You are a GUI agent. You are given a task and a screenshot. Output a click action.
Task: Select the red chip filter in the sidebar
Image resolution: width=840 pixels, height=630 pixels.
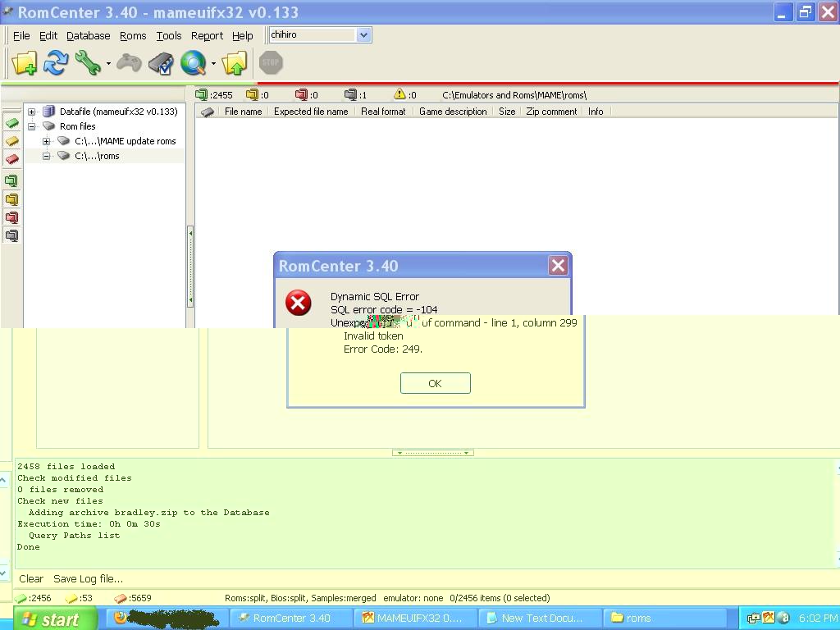click(x=11, y=158)
